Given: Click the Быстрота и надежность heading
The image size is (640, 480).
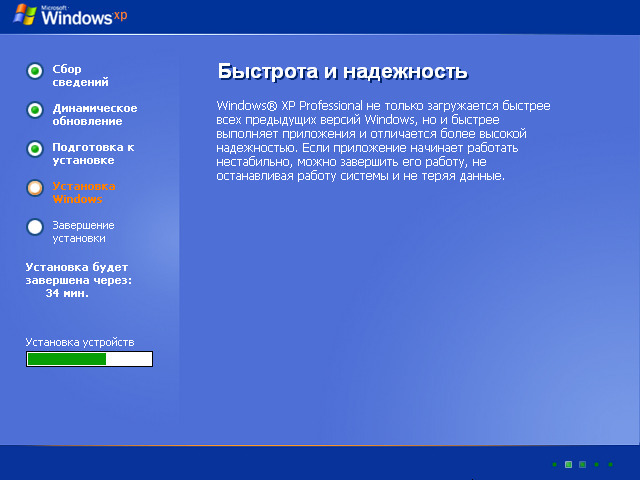Looking at the screenshot, I should point(343,72).
